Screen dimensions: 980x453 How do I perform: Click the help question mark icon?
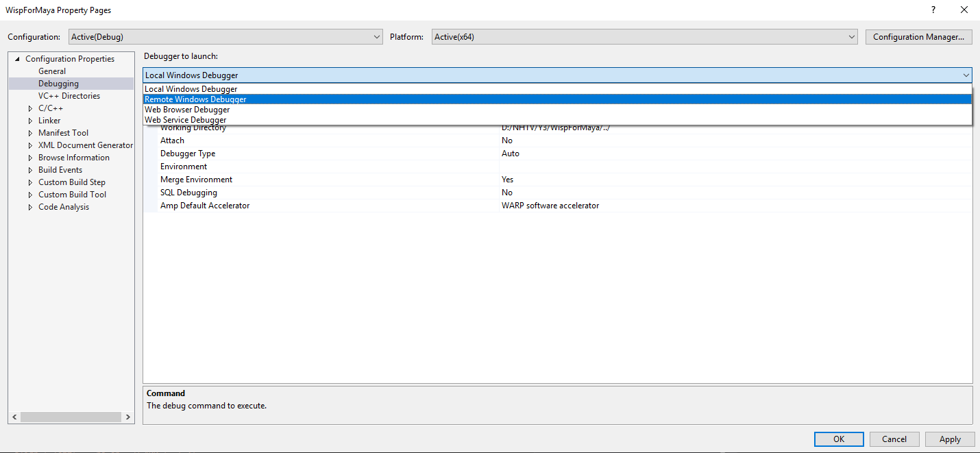tap(933, 10)
